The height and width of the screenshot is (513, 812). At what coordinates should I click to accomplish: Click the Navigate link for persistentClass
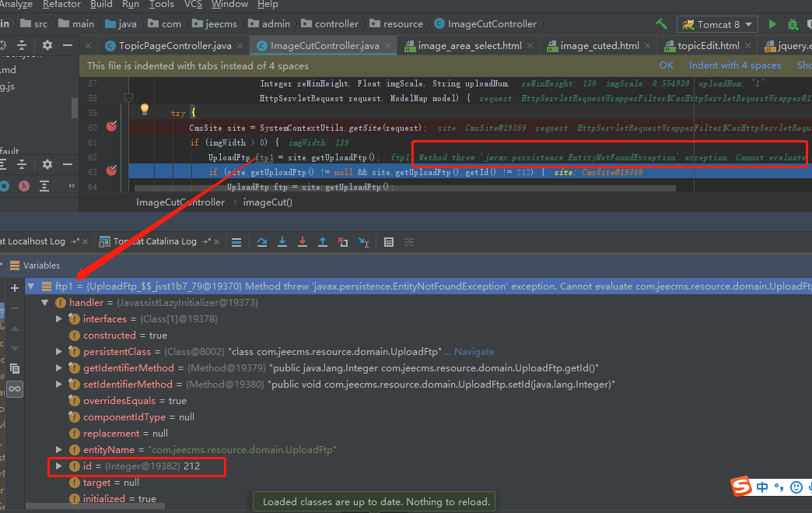point(474,352)
